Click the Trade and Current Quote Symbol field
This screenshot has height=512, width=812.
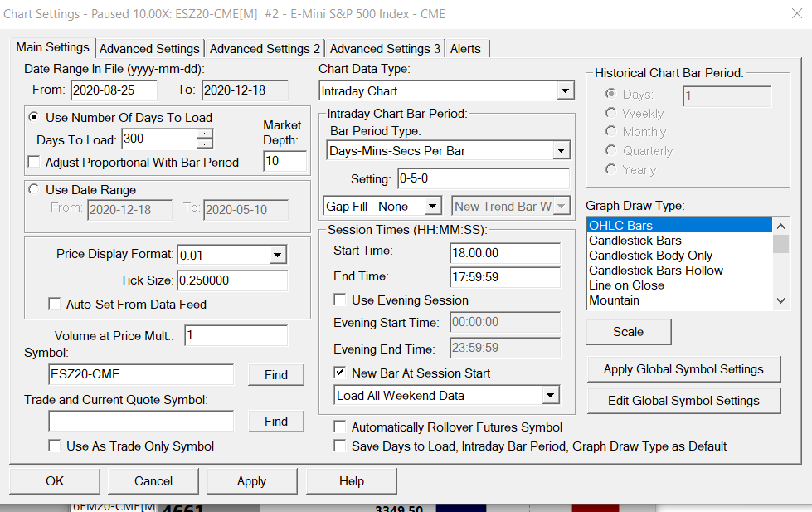pyautogui.click(x=141, y=422)
